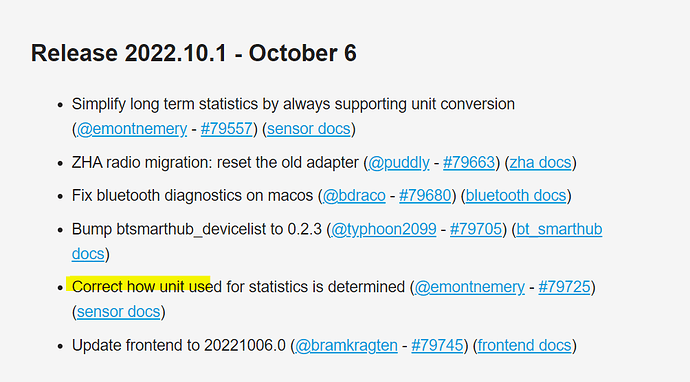Click the yellow highlighted "Correct how unit" text
The image size is (690, 382).
pos(129,287)
